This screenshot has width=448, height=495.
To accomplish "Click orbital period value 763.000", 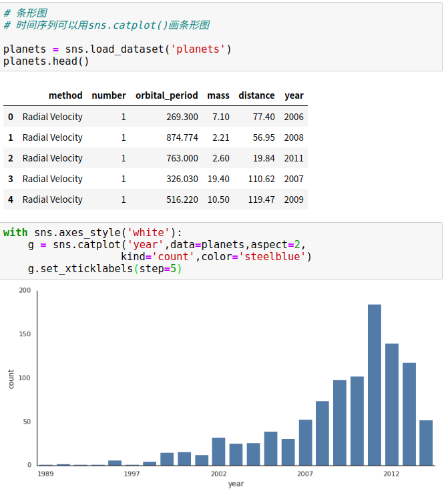I will (182, 158).
